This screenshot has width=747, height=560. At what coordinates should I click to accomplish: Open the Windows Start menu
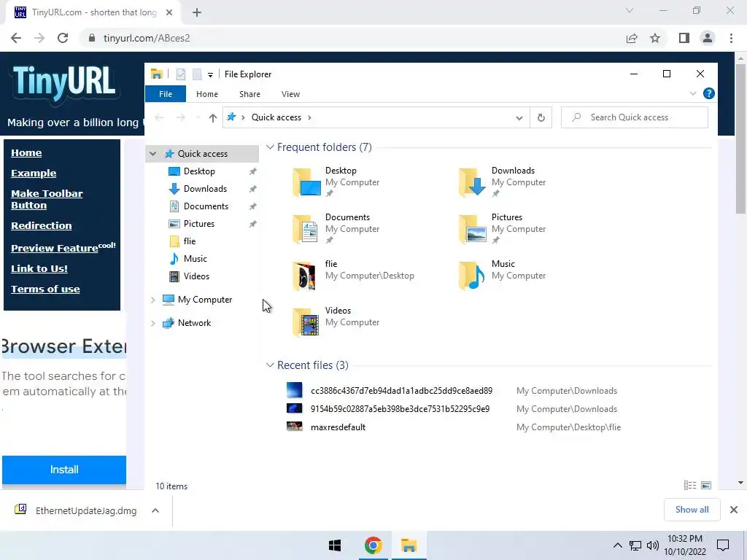pyautogui.click(x=335, y=545)
